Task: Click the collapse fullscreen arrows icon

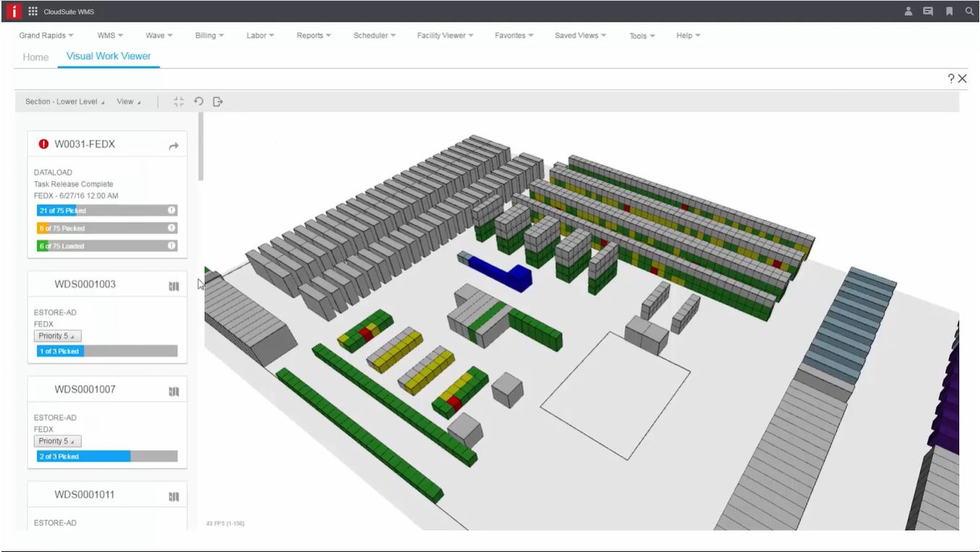Action: [179, 102]
